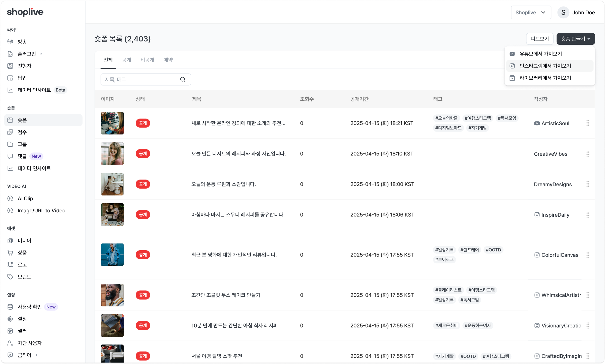Viewport: 605px width, 364px height.
Task: Open 사용량 확인 usage page
Action: tap(43, 307)
